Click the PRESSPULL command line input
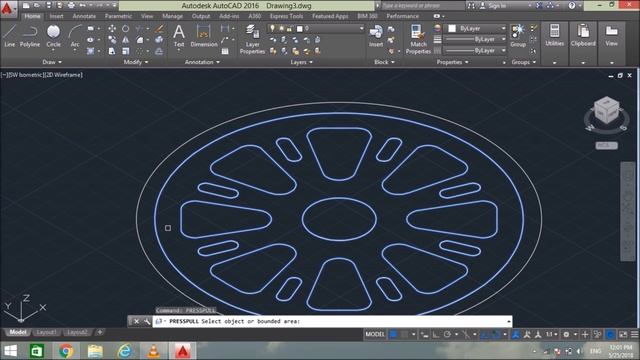The image size is (640, 360). pyautogui.click(x=332, y=322)
